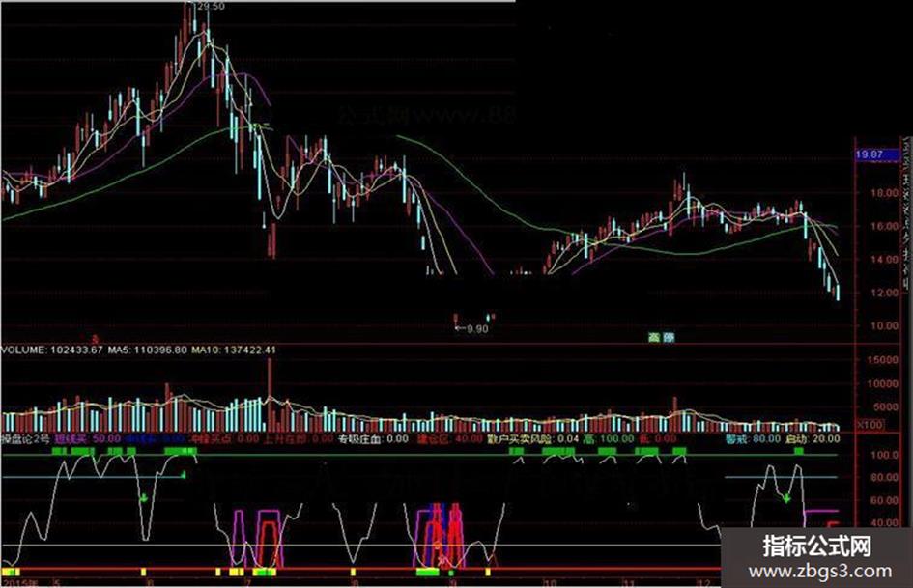Click the 高: 100.00 indicator value
Image resolution: width=913 pixels, height=588 pixels.
pyautogui.click(x=609, y=438)
